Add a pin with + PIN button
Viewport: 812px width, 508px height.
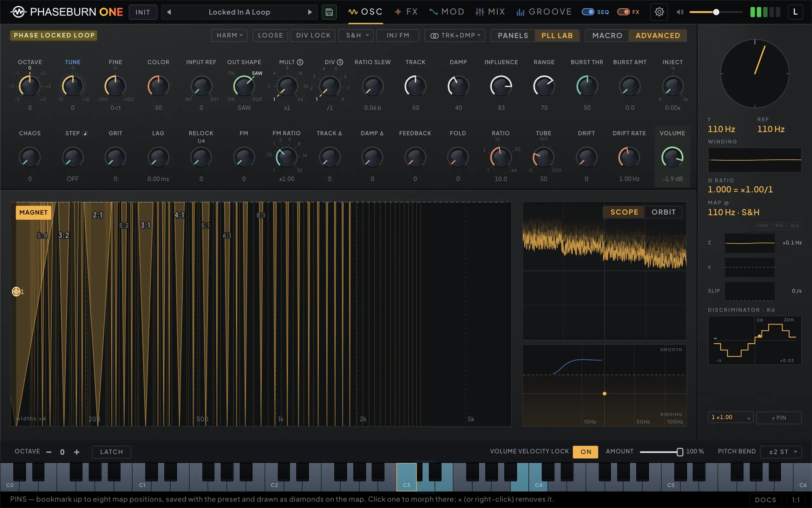tap(779, 418)
